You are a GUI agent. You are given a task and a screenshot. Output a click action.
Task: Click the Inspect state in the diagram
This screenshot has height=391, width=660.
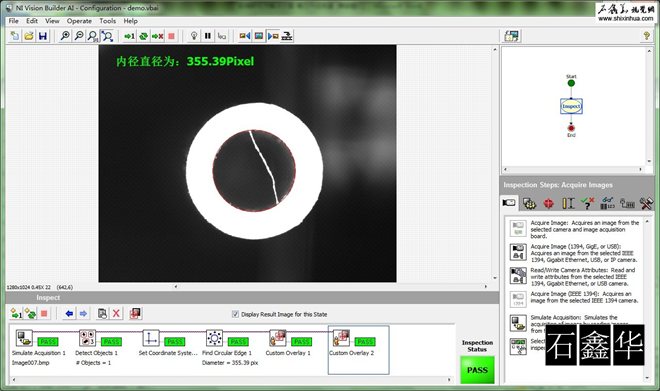pos(571,106)
